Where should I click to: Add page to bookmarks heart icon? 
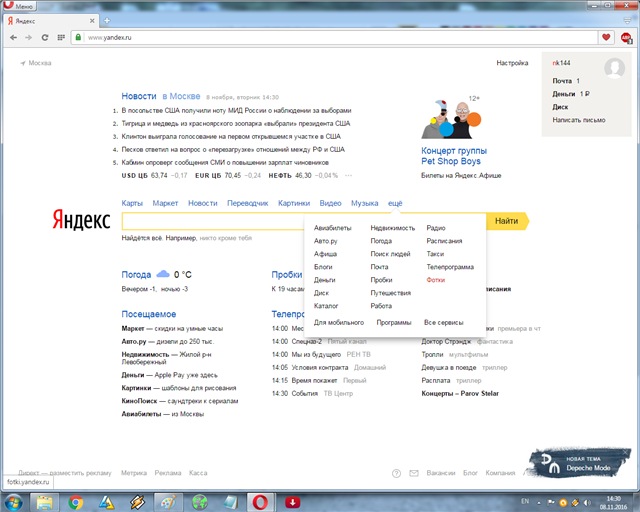point(606,37)
